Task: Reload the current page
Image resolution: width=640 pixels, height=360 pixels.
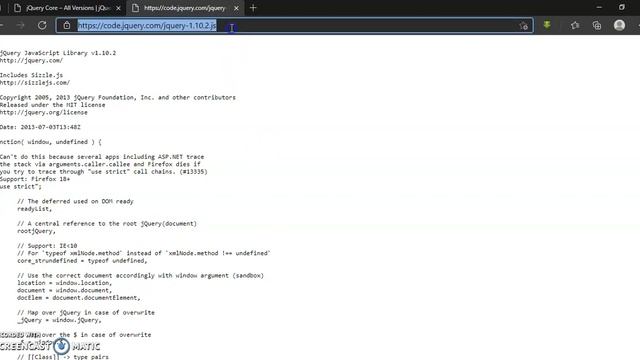Action: point(42,25)
